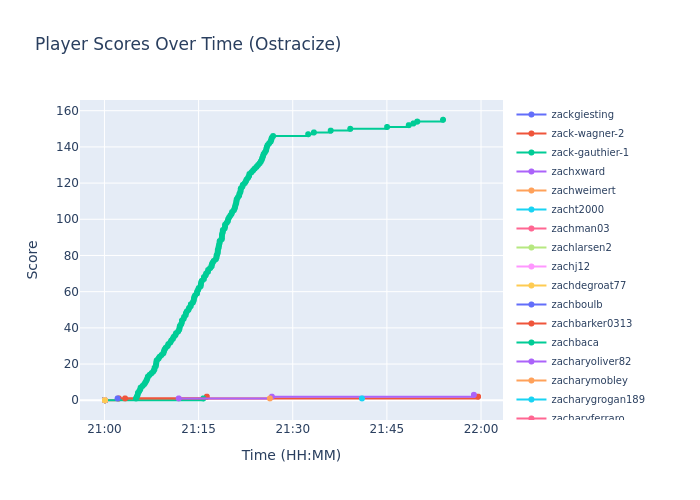Click zachbarker0313's red legend marker
Viewport: 700px width, 500px height.
click(531, 324)
